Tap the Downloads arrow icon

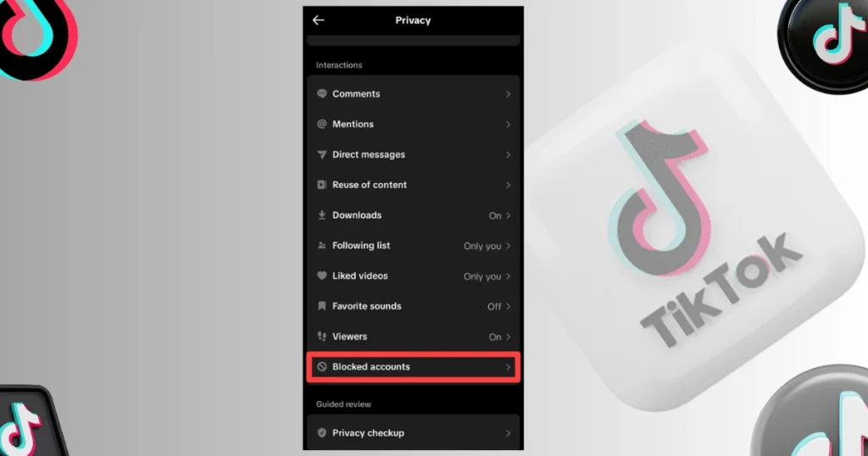(321, 214)
